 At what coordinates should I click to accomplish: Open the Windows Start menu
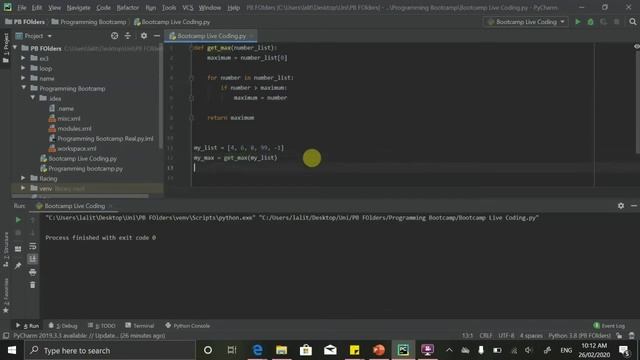click(12, 350)
